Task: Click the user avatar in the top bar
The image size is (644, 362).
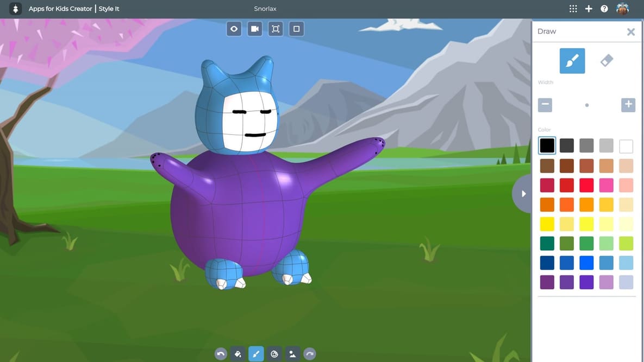Action: (623, 8)
